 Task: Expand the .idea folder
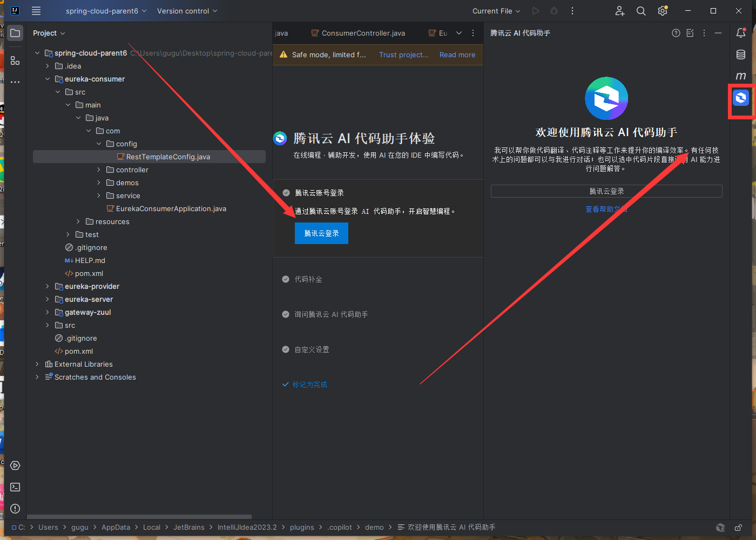click(x=48, y=66)
